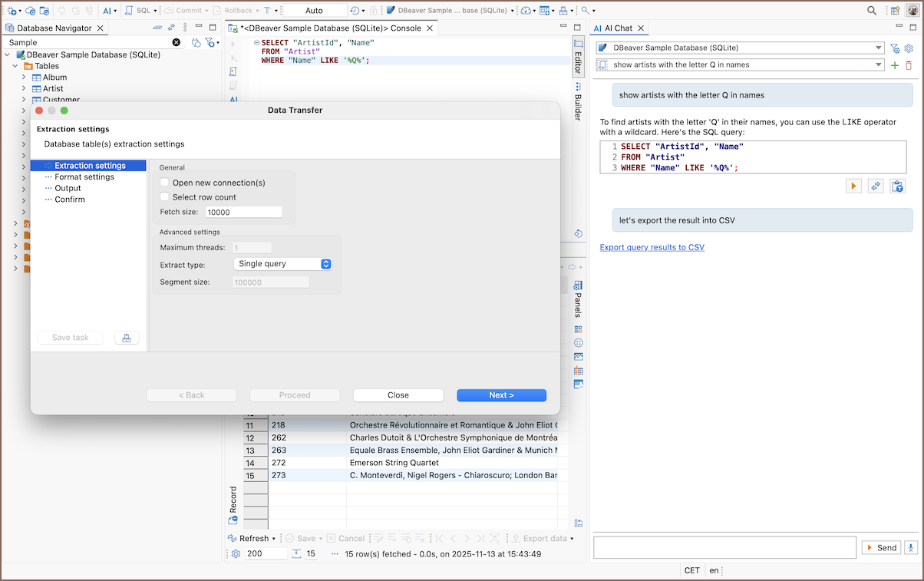Click the Fetch size input field
The height and width of the screenshot is (581, 924).
[243, 212]
